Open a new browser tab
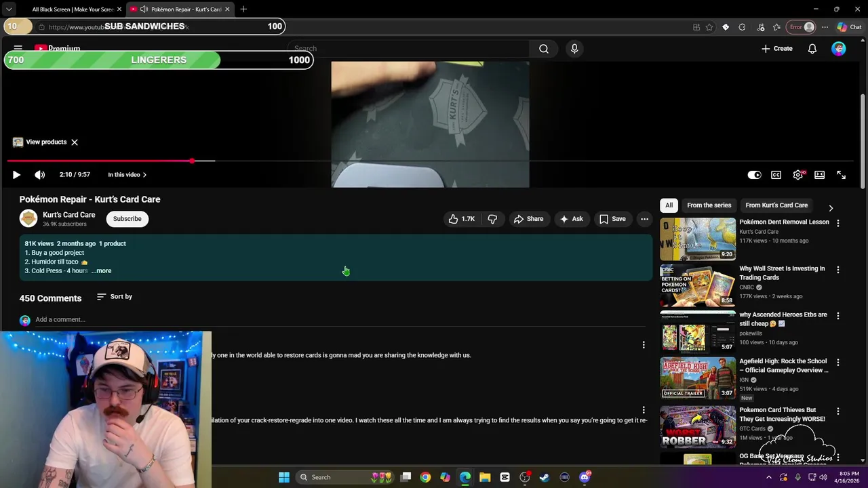The height and width of the screenshot is (488, 868). pos(243,9)
